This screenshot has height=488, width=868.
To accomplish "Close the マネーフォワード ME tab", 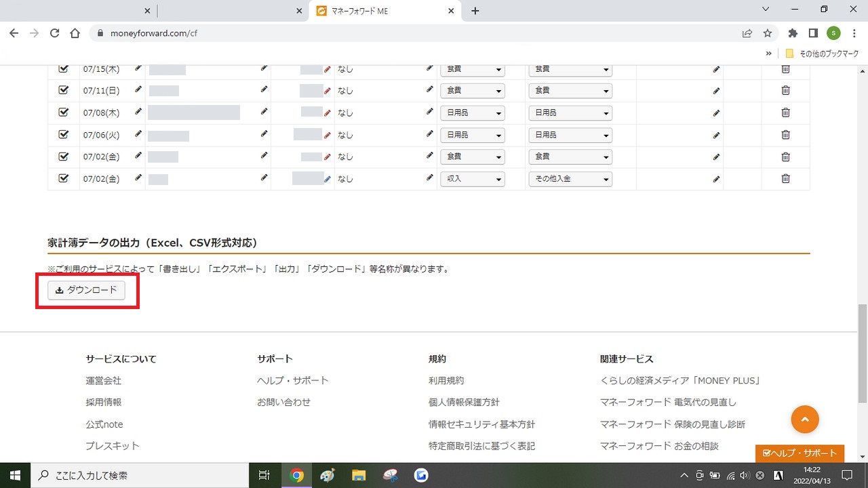I will click(x=451, y=11).
